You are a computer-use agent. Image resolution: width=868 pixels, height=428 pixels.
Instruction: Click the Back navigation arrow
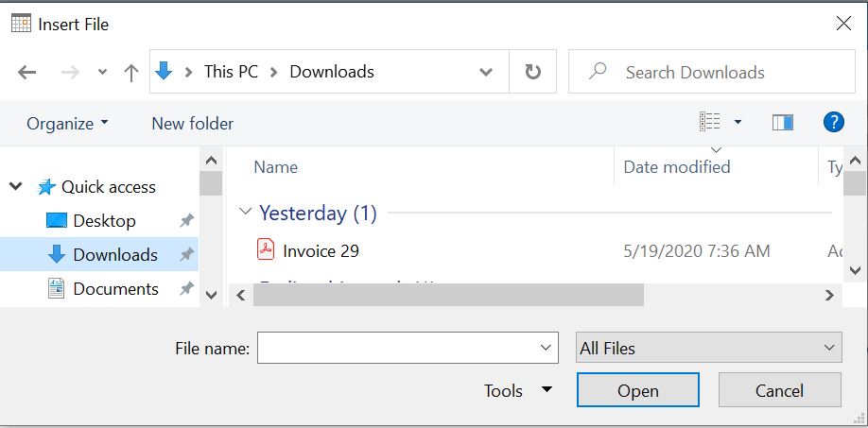26,72
